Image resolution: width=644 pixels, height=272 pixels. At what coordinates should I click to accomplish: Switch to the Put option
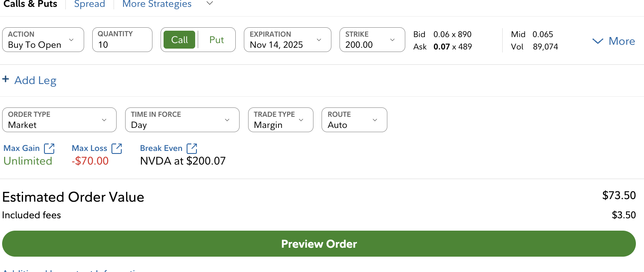[217, 40]
